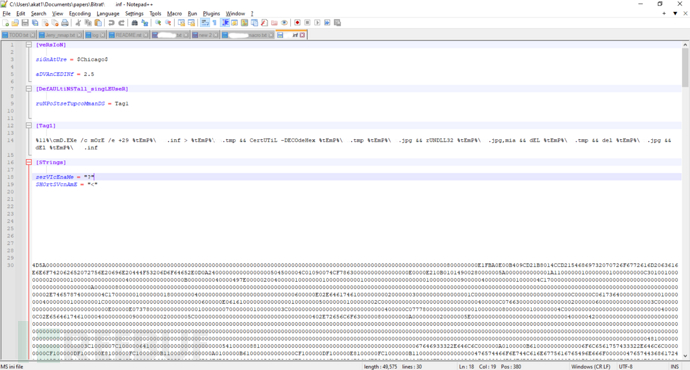
Task: Save the current file via toolbar
Action: click(25, 23)
